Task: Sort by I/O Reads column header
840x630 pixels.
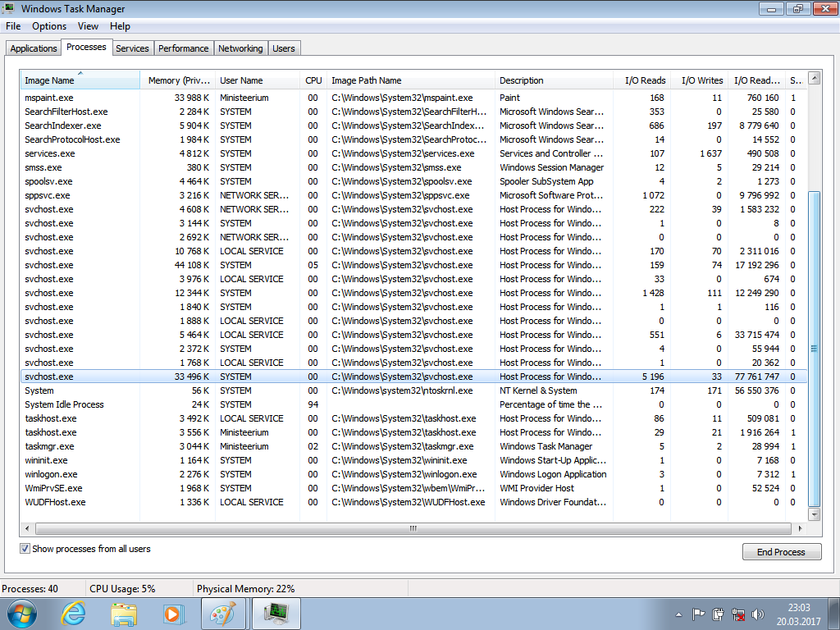Action: coord(641,80)
